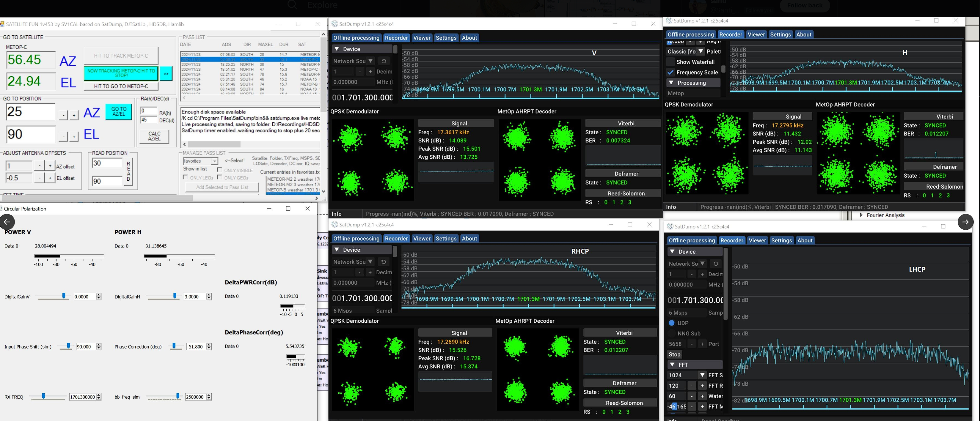Click HIT TO GO TO METOP-C button
The width and height of the screenshot is (980, 421).
coord(121,86)
